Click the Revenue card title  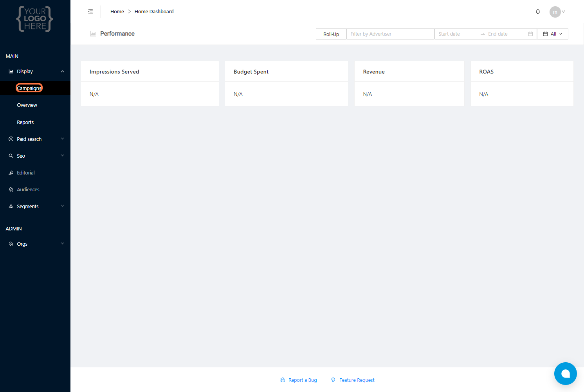(374, 72)
